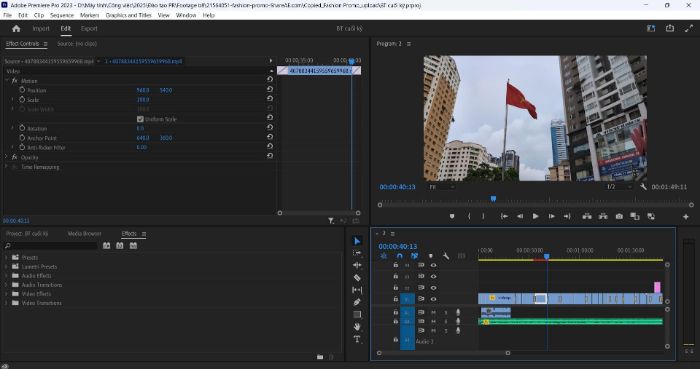Maximize video output full screen icon
The width and height of the screenshot is (700, 369).
[688, 29]
